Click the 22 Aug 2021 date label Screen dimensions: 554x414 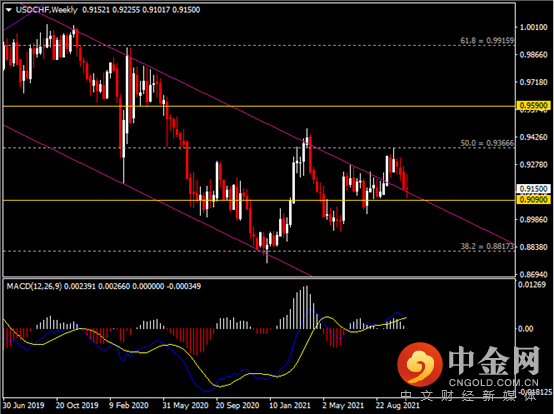(x=397, y=405)
